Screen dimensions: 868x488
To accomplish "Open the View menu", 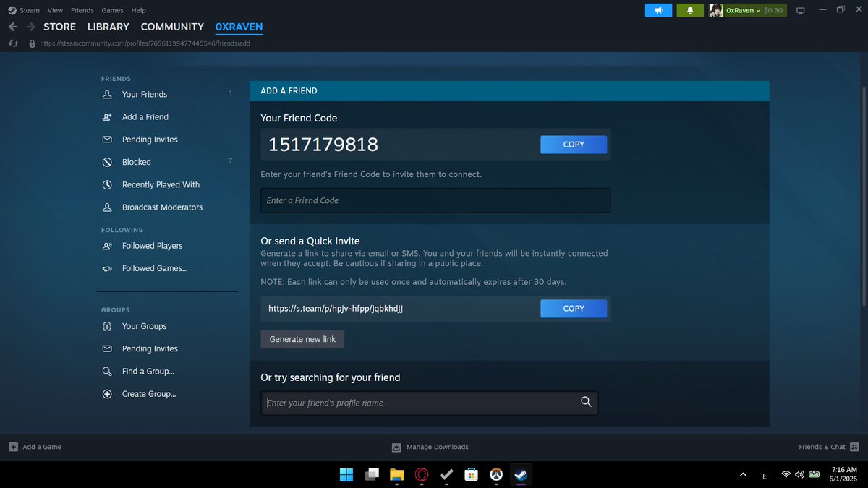I will (55, 10).
